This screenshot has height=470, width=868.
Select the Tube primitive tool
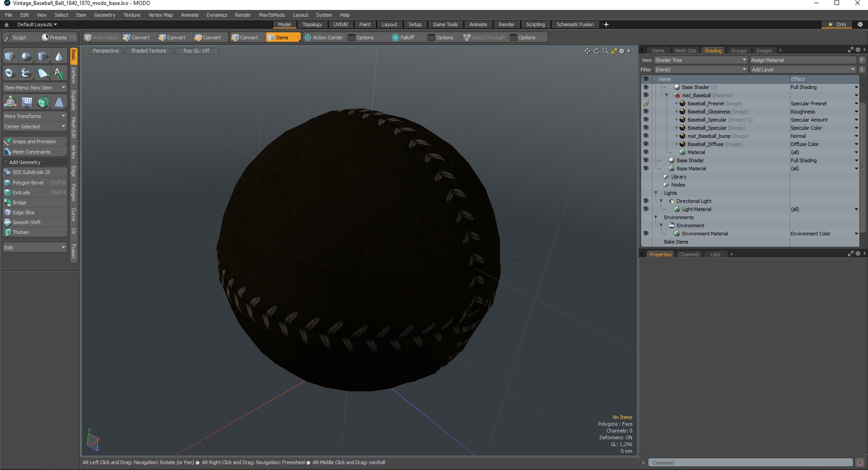26,73
